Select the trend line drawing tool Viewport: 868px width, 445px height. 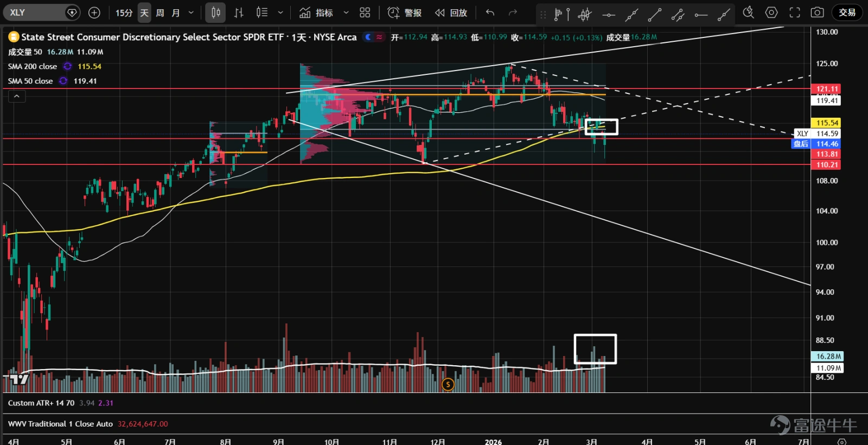(655, 15)
